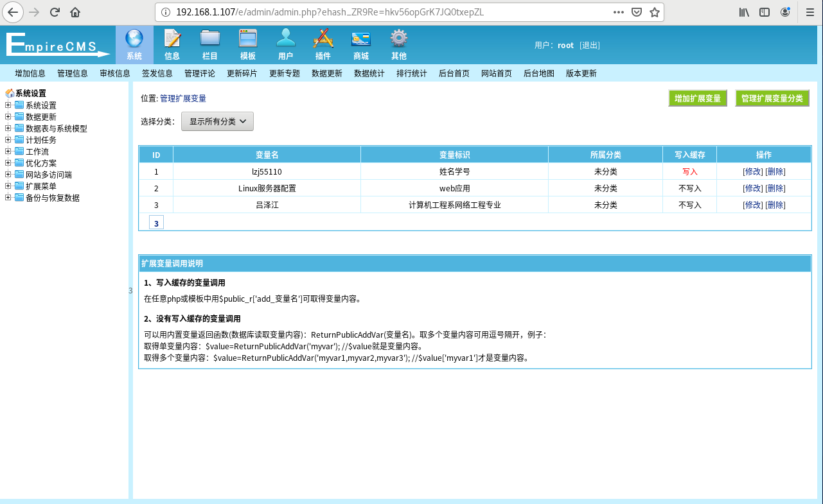Open the 商城 card icon
Screen dimensions: 823x504
361,39
